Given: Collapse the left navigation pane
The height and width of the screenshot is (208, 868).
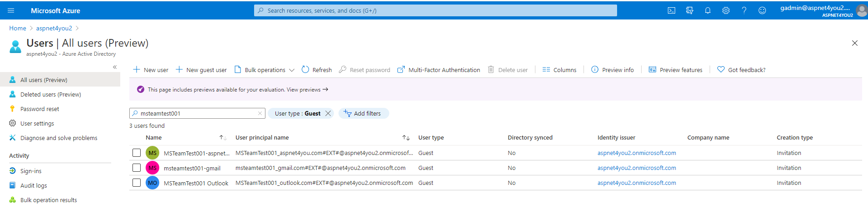Looking at the screenshot, I should click(x=115, y=67).
